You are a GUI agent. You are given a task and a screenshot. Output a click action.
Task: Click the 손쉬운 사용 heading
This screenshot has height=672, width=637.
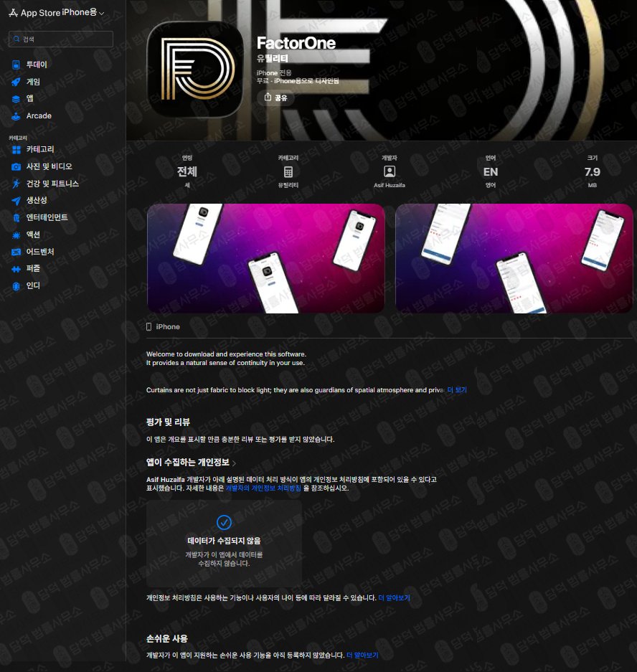coord(167,638)
